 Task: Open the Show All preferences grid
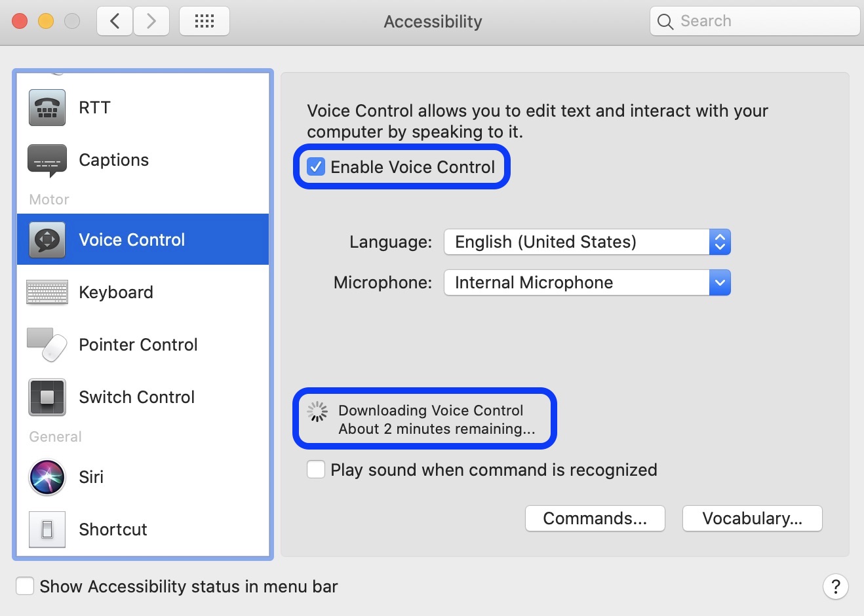(x=204, y=20)
